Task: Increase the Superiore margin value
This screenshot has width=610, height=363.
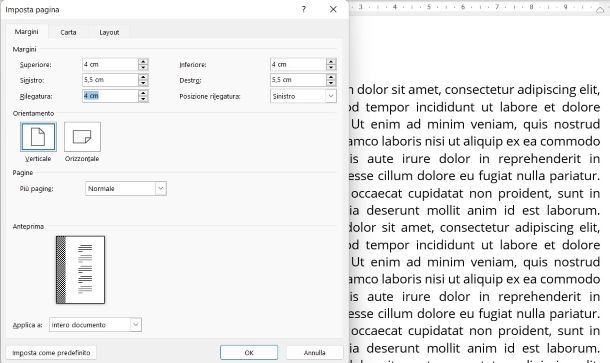Action: pos(143,61)
